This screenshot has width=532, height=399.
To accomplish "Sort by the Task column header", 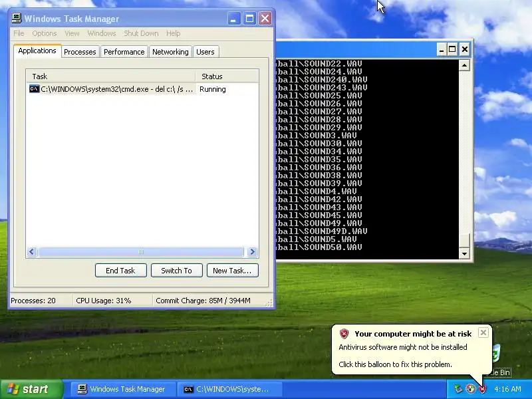I will tap(111, 76).
